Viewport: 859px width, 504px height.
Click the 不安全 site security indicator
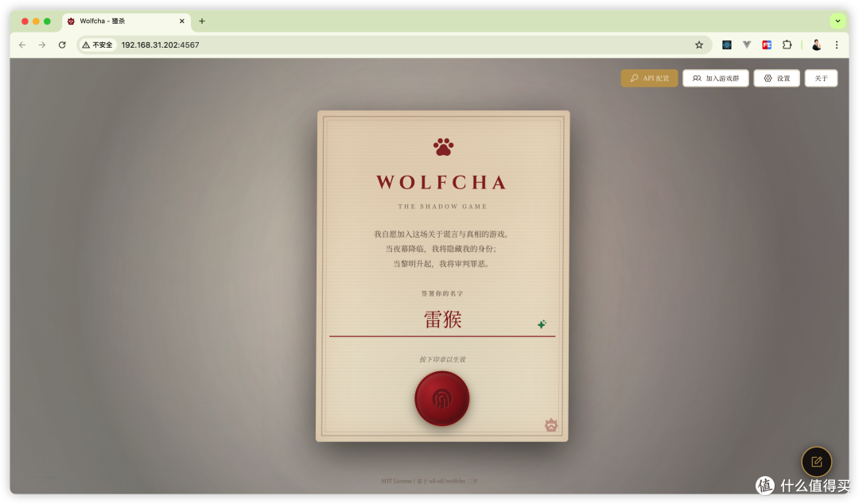pyautogui.click(x=98, y=45)
